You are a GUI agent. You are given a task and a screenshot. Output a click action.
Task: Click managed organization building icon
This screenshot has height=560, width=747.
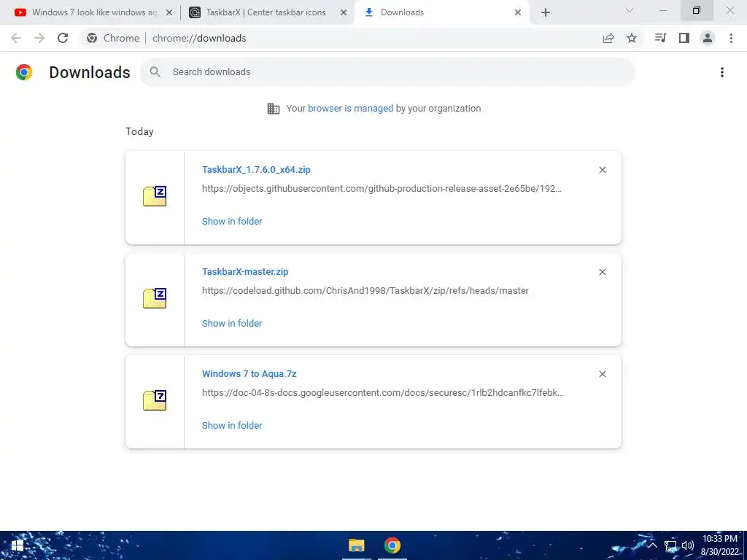click(274, 109)
